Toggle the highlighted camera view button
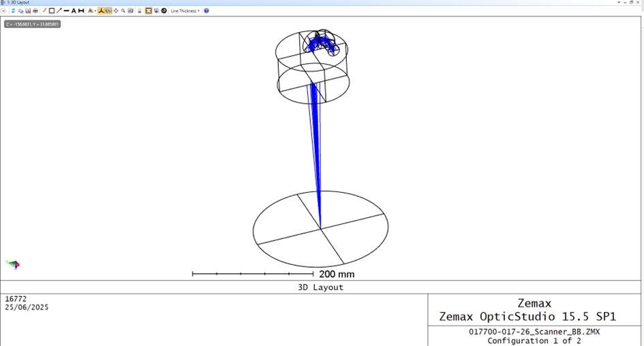The width and height of the screenshot is (644, 346). point(108,11)
